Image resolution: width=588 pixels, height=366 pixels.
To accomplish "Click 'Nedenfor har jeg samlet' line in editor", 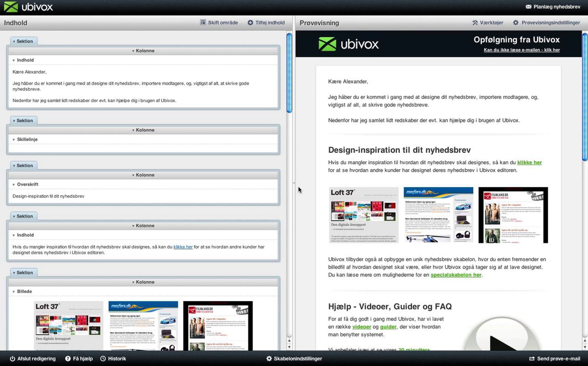I will click(94, 101).
